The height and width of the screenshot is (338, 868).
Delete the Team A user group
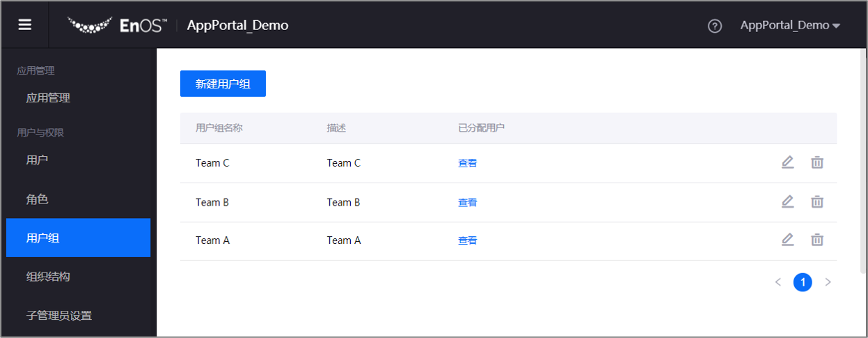[817, 240]
